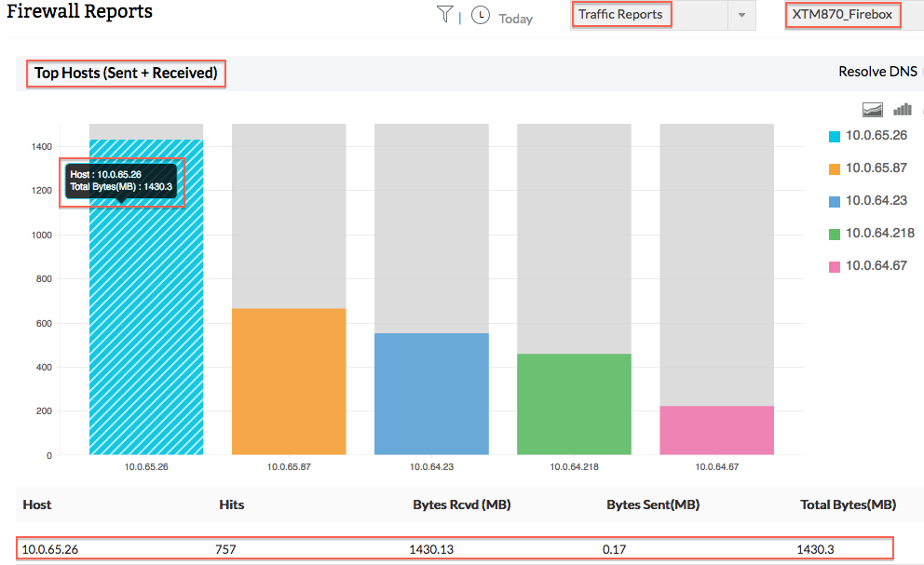Open the Traffic Reports selector

621,14
